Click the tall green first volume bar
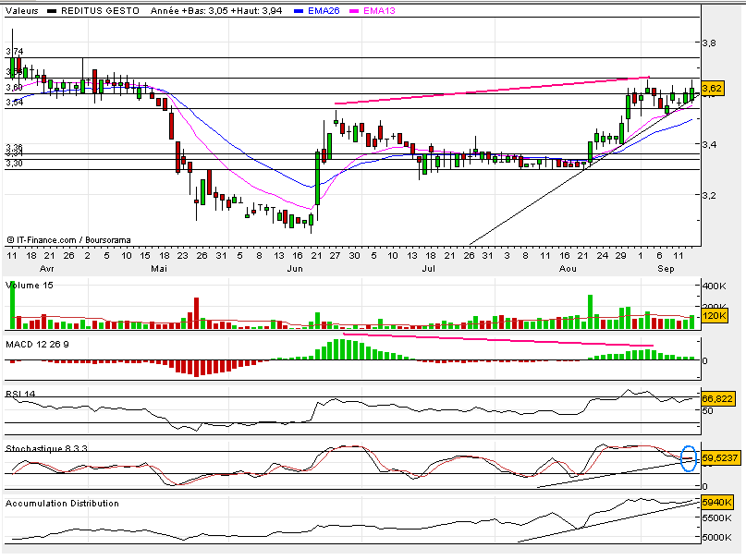 pyautogui.click(x=12, y=305)
